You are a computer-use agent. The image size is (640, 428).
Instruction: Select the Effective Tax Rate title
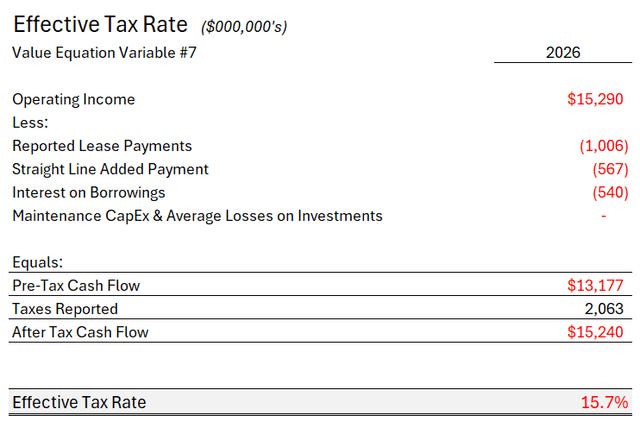pos(100,24)
